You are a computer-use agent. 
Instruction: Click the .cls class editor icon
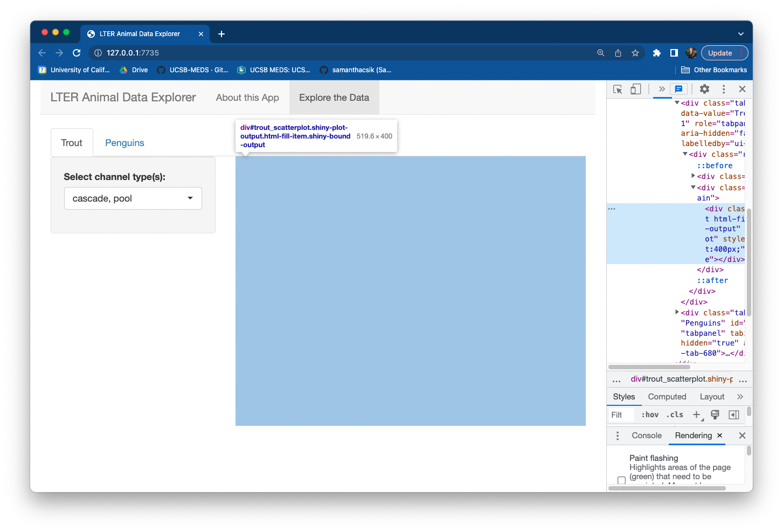tap(674, 414)
